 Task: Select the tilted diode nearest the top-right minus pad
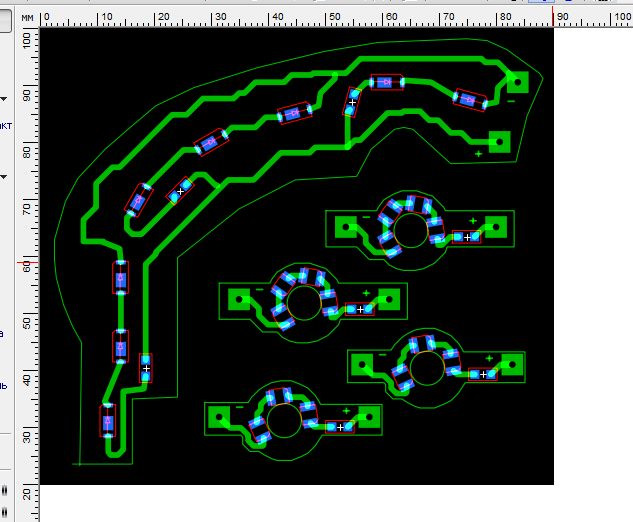click(470, 100)
